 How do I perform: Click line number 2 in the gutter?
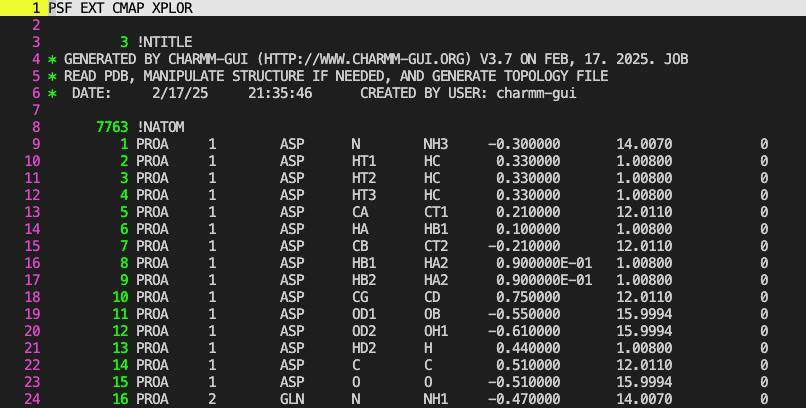[36, 25]
